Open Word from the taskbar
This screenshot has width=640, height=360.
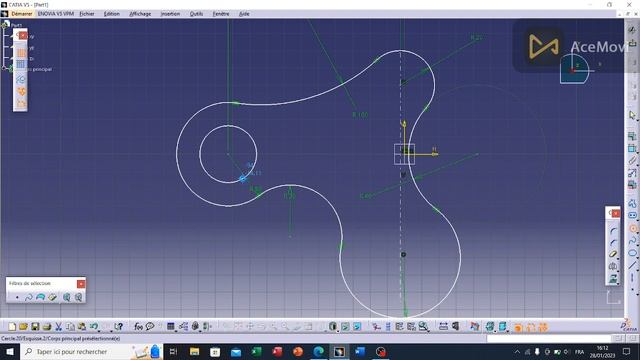(360, 351)
